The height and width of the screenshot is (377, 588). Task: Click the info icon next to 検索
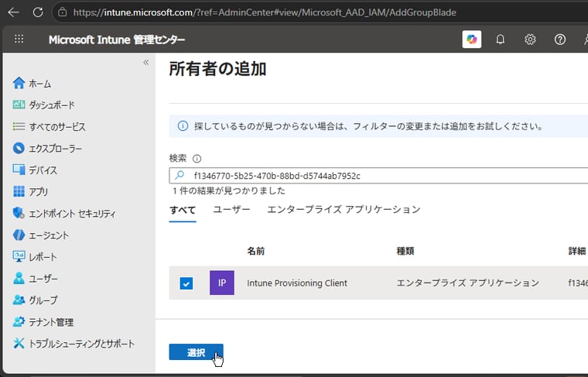click(197, 159)
